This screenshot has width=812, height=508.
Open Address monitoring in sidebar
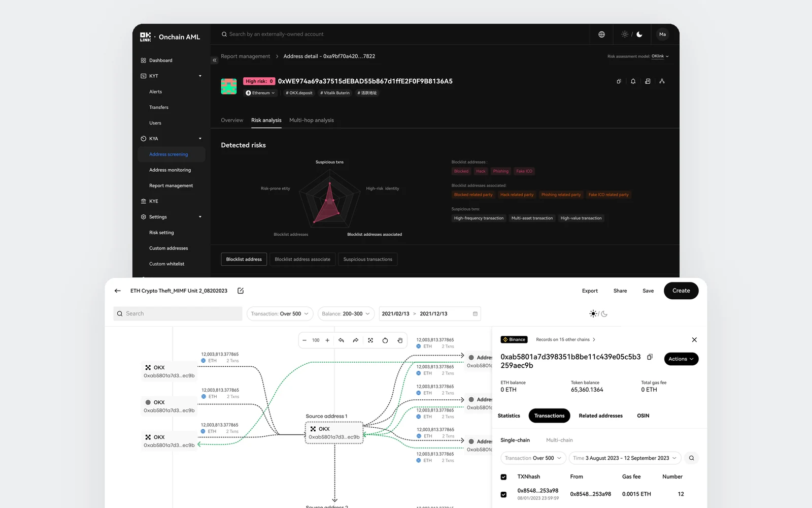(x=171, y=170)
